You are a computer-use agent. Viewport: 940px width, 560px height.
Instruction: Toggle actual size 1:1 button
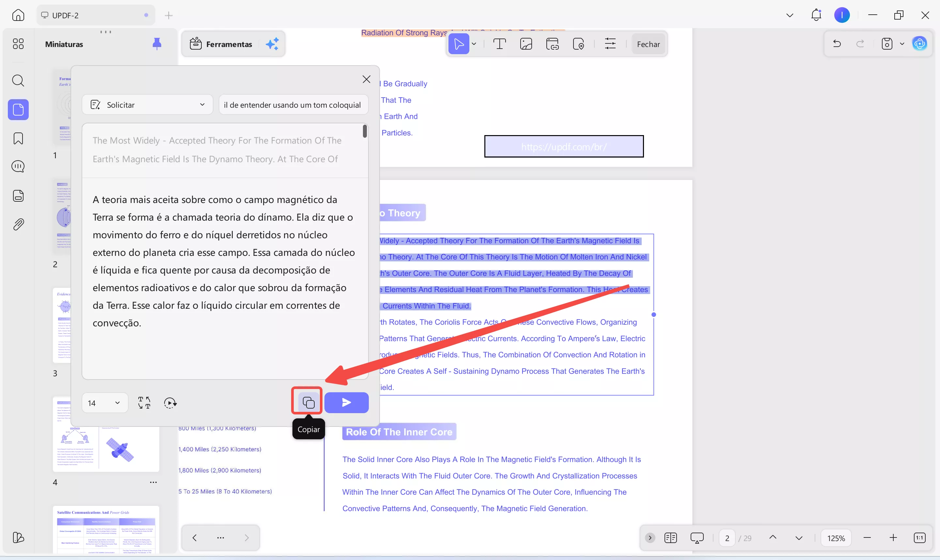(x=919, y=538)
